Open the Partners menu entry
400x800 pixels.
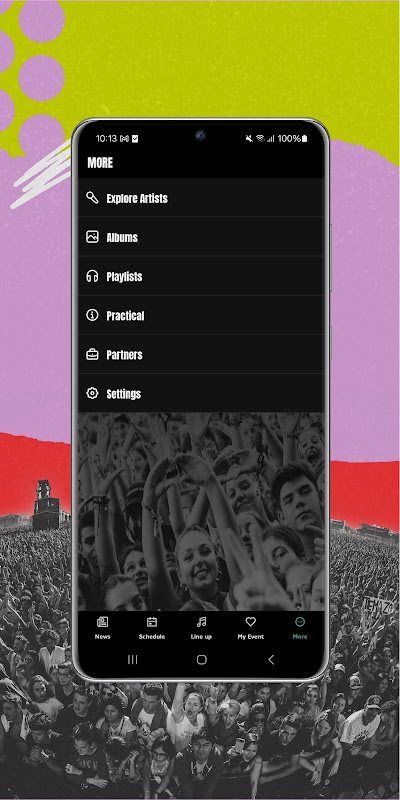coord(201,355)
